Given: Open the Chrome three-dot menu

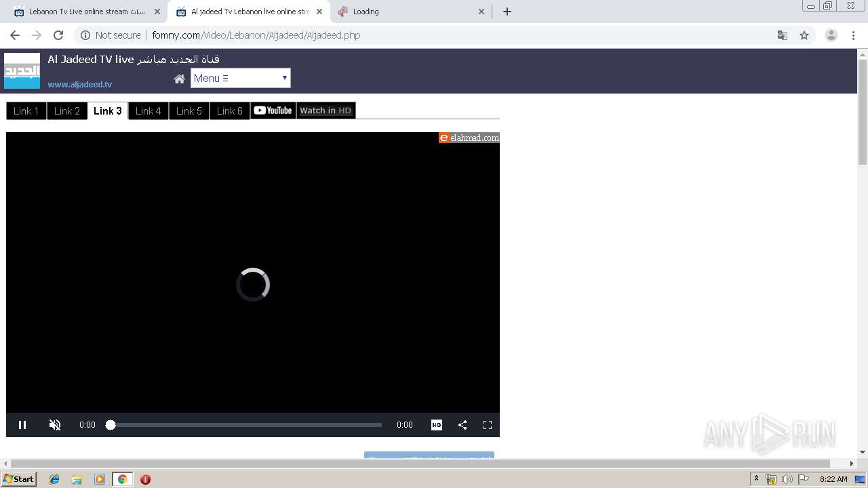Looking at the screenshot, I should point(853,35).
